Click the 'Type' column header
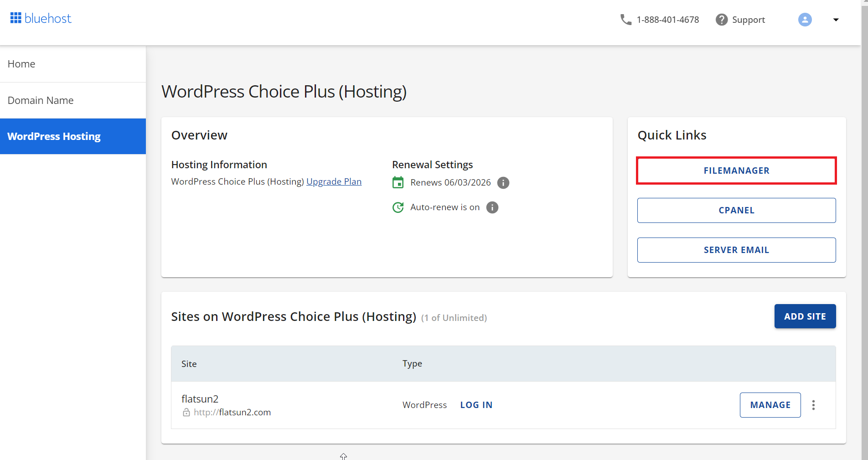868x460 pixels. pyautogui.click(x=412, y=364)
